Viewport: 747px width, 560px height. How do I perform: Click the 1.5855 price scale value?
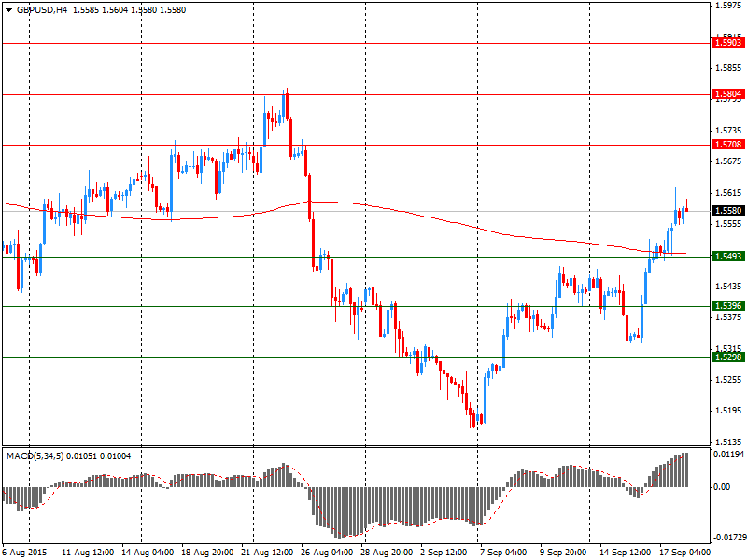click(728, 68)
